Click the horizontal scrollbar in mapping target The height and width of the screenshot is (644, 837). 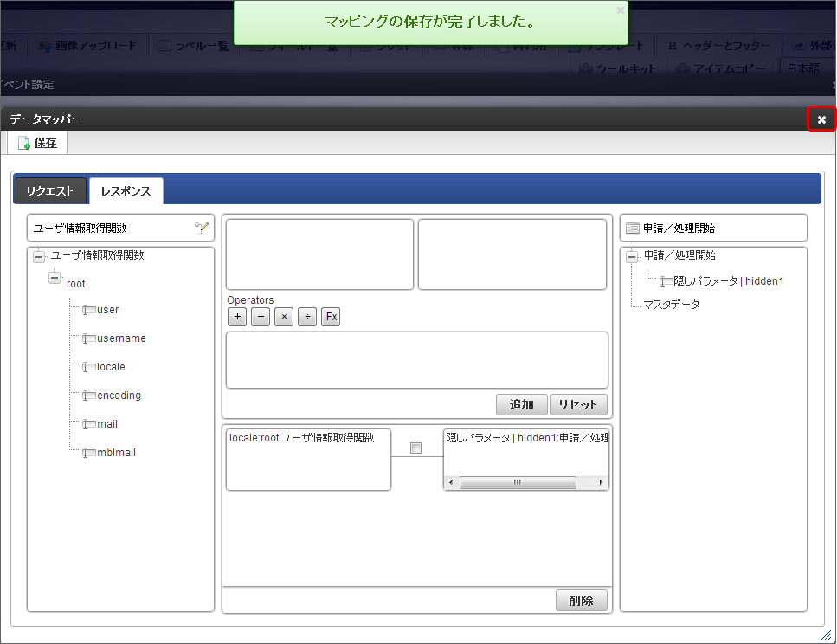point(517,483)
